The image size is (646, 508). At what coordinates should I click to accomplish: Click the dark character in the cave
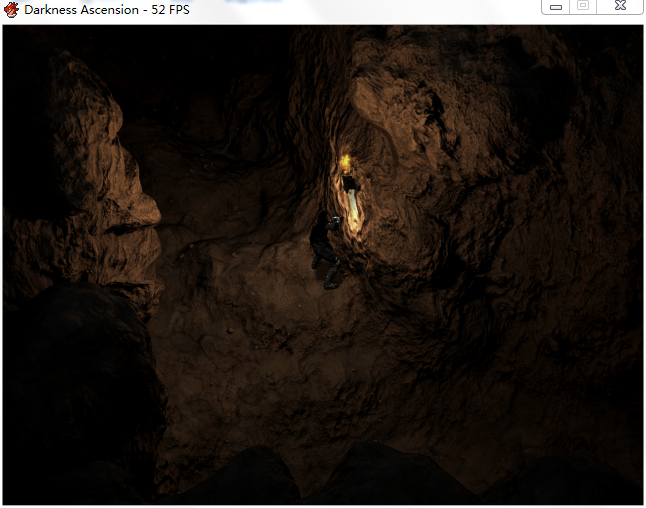tap(325, 250)
